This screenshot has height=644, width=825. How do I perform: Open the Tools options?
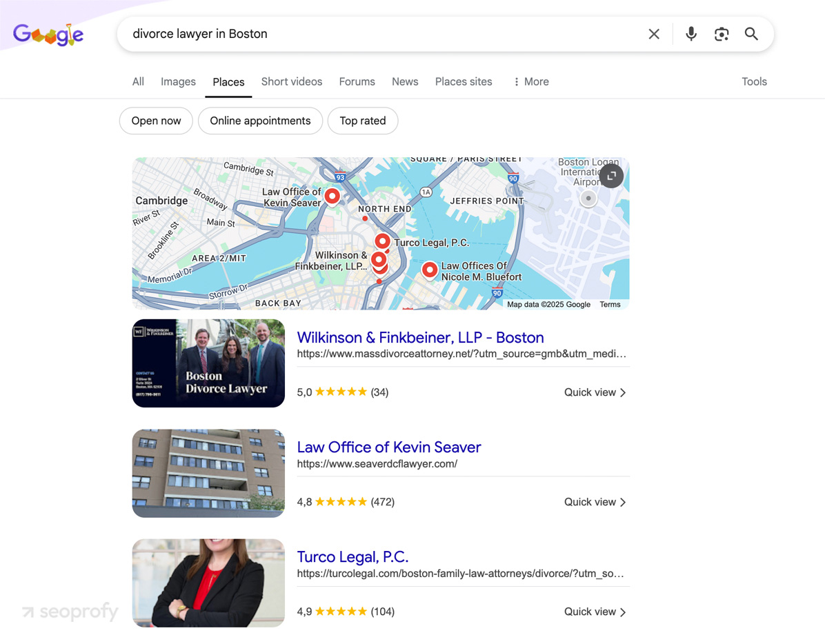(754, 81)
